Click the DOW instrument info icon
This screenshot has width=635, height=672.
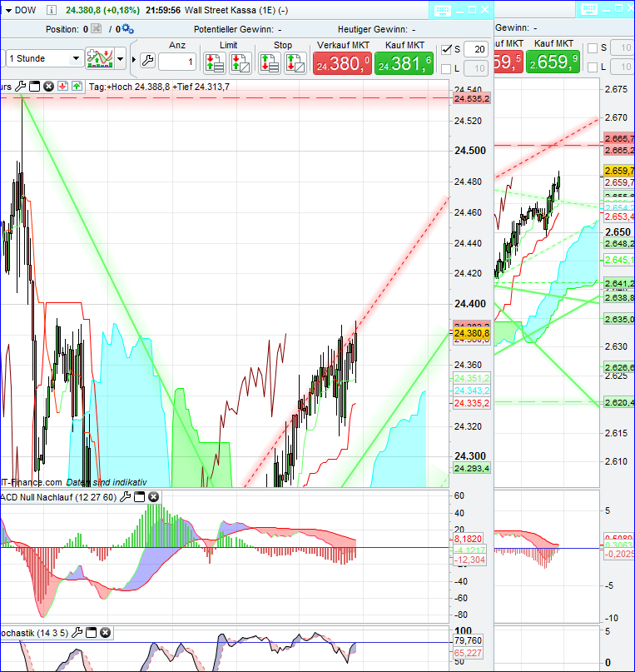pos(52,10)
